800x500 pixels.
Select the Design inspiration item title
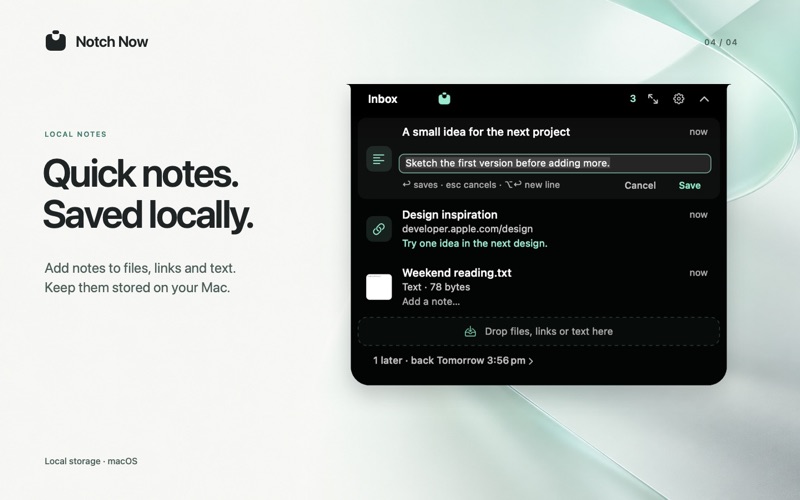[x=449, y=215]
